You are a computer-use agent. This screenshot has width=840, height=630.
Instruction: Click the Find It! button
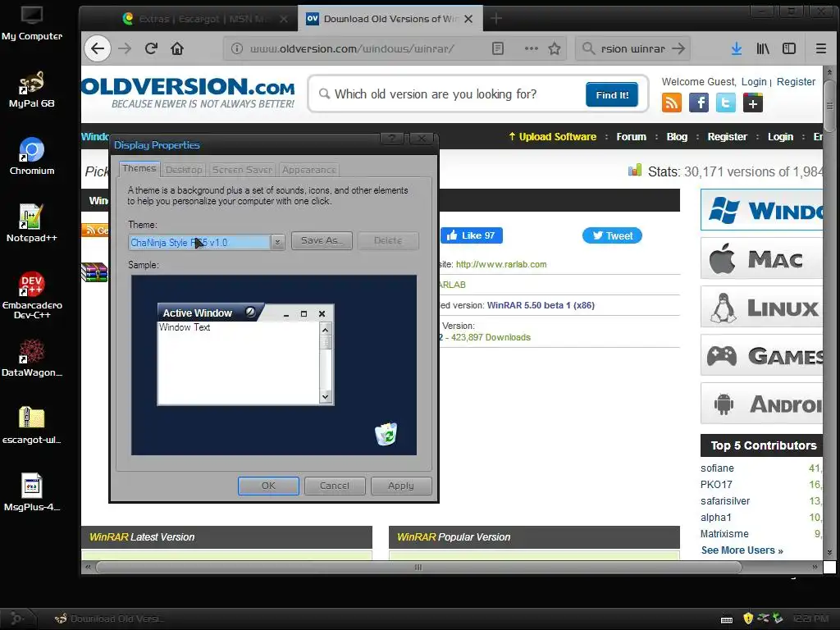612,95
